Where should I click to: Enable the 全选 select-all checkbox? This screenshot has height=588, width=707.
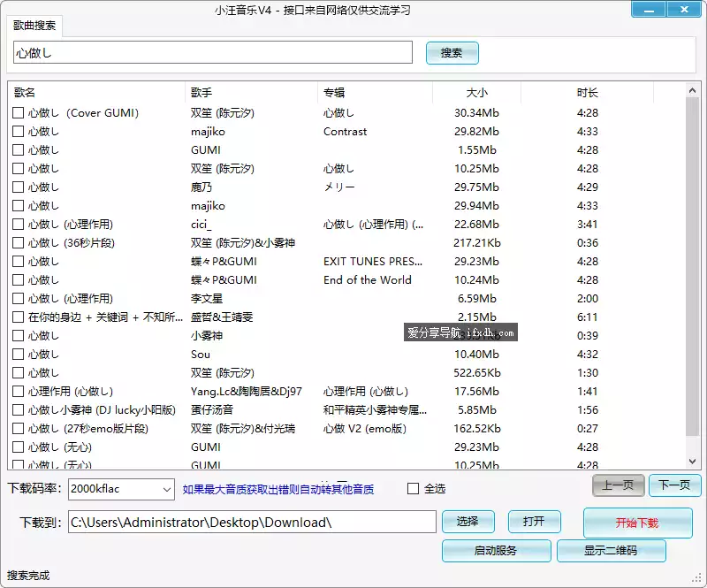pyautogui.click(x=413, y=489)
